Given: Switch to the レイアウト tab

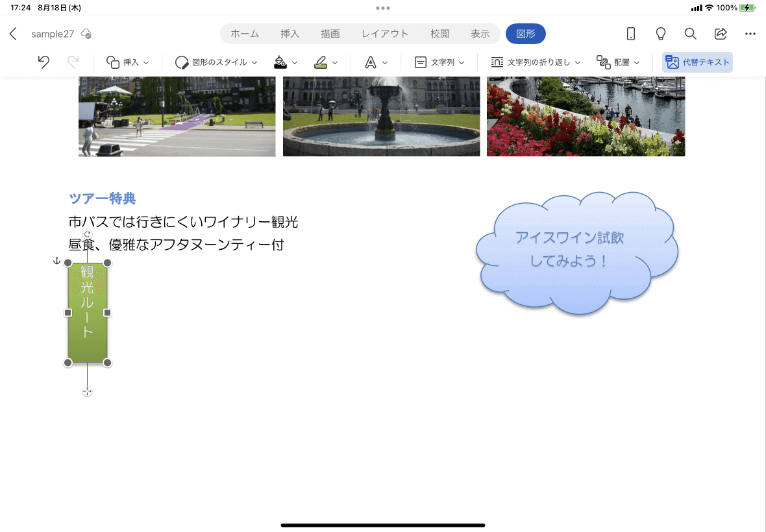Looking at the screenshot, I should pos(385,34).
